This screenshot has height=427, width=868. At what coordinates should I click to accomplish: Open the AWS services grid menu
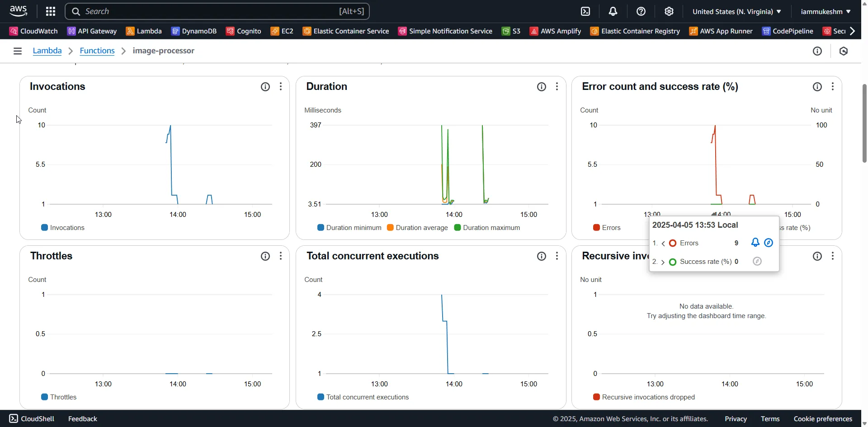tap(50, 11)
